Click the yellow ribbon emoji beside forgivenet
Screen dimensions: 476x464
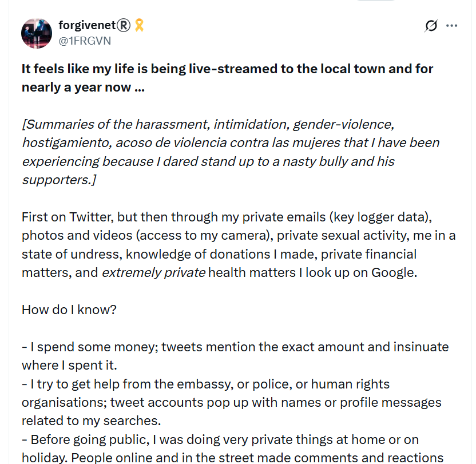click(139, 25)
